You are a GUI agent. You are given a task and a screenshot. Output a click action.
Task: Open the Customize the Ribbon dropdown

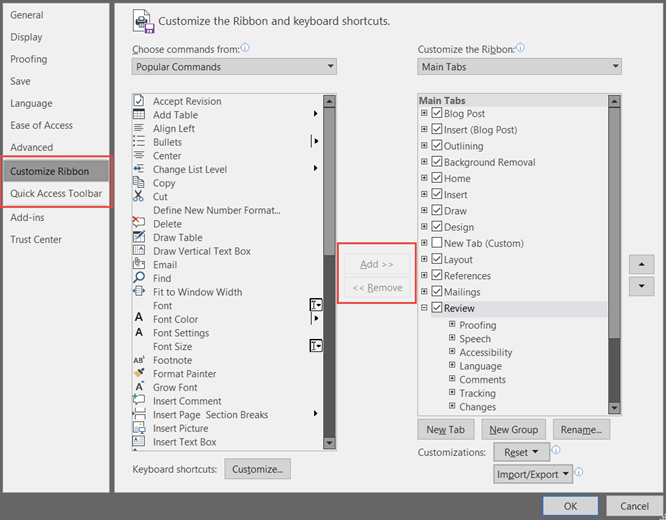pos(519,67)
